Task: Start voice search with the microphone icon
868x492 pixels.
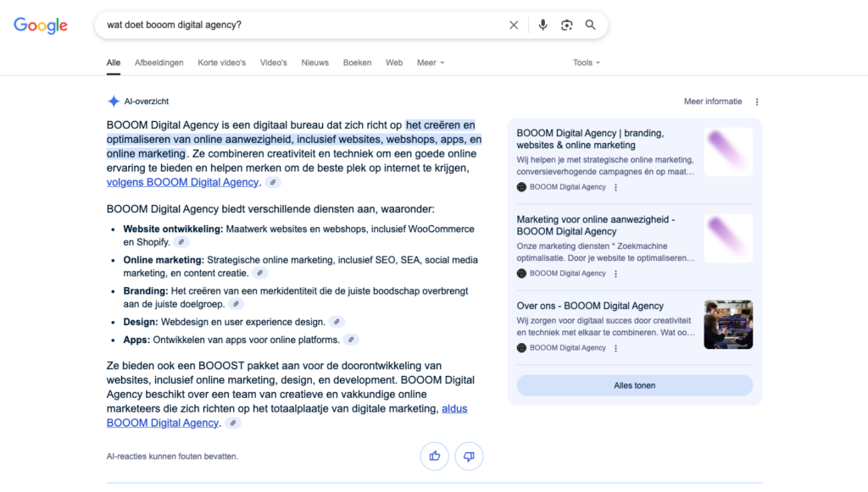Action: tap(543, 25)
